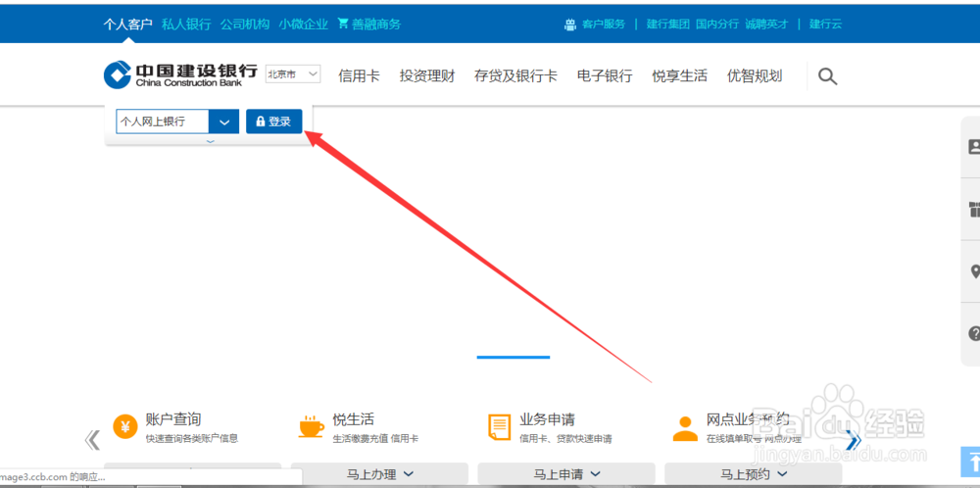Click the China Construction Bank logo
This screenshot has height=488, width=980.
180,75
